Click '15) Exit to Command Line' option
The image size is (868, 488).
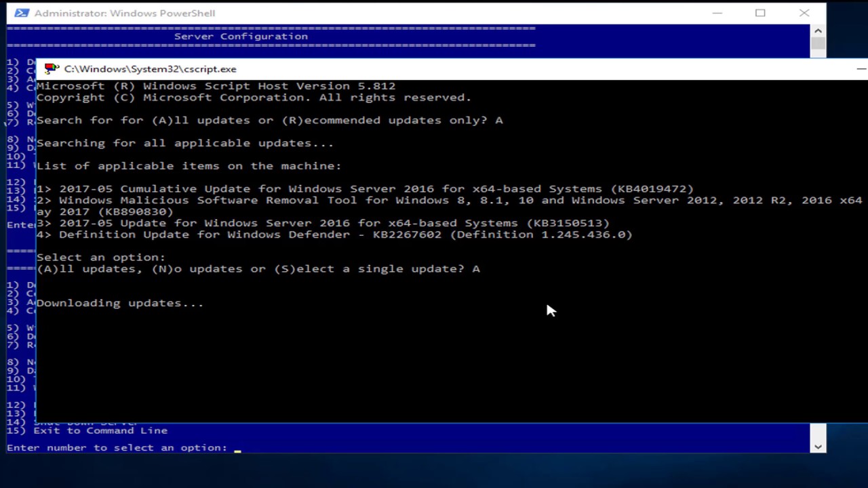point(87,430)
